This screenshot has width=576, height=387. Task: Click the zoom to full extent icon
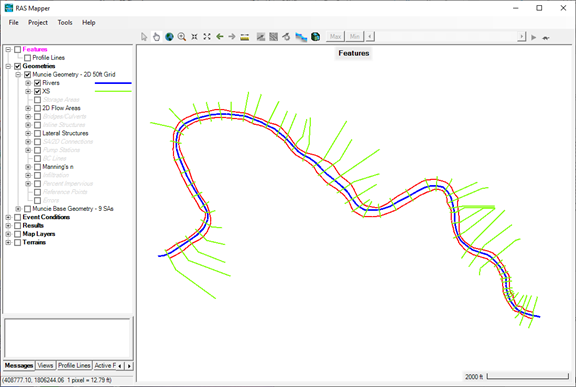pyautogui.click(x=207, y=37)
